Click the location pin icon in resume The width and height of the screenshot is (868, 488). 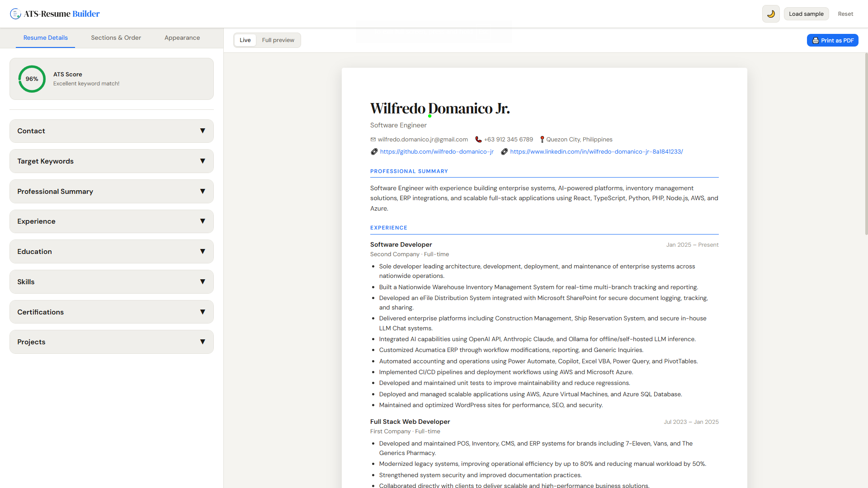click(x=542, y=140)
